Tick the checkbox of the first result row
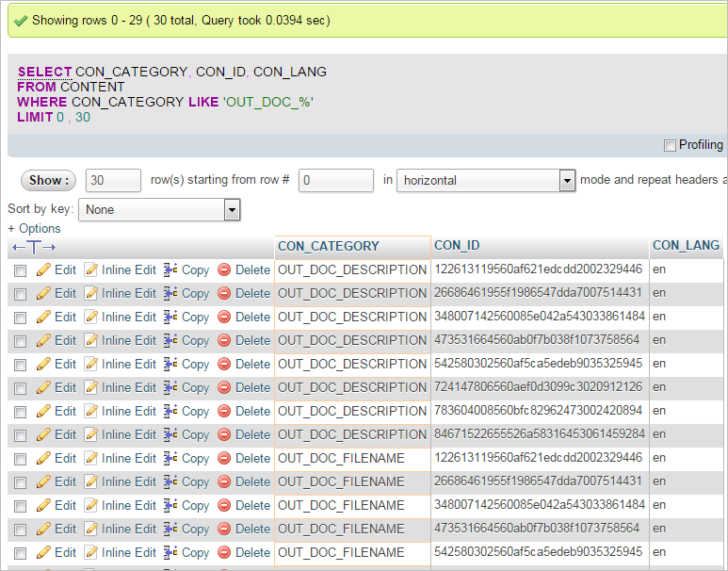Screen dimensions: 728x571 [20, 270]
